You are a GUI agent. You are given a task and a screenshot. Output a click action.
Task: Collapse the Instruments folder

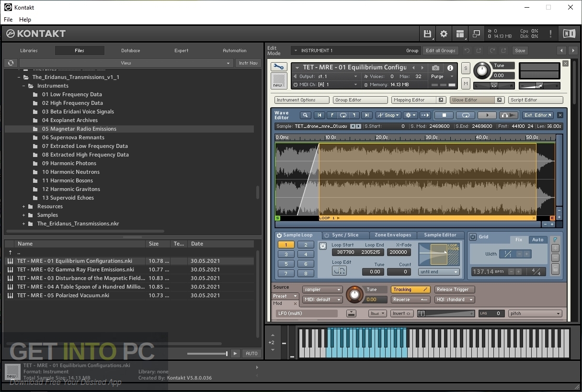click(23, 86)
